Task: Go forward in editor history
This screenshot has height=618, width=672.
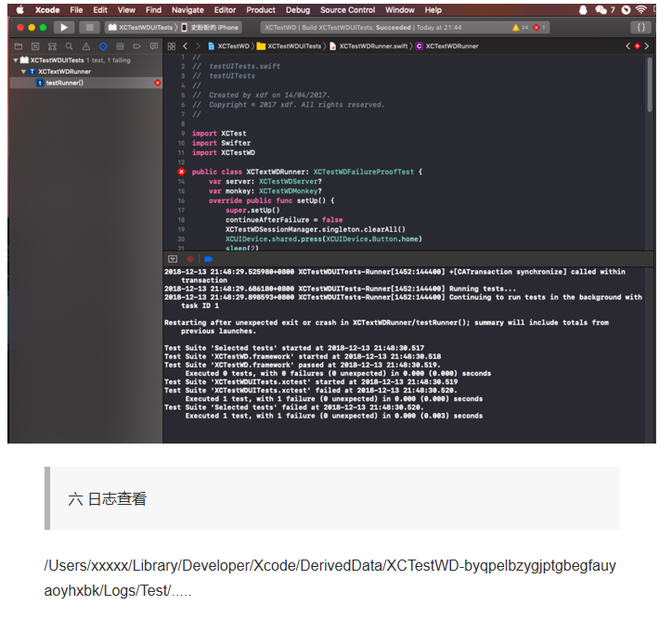Action: [198, 46]
